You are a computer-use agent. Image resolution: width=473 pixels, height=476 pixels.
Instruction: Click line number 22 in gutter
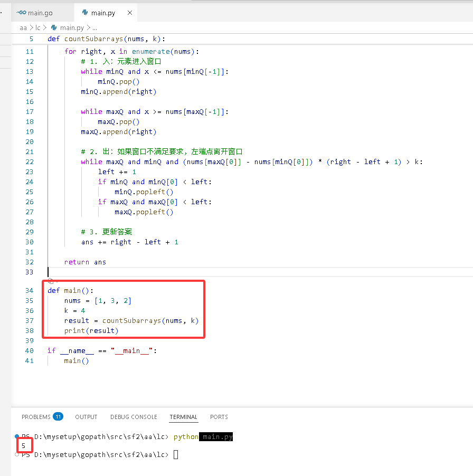pos(30,162)
